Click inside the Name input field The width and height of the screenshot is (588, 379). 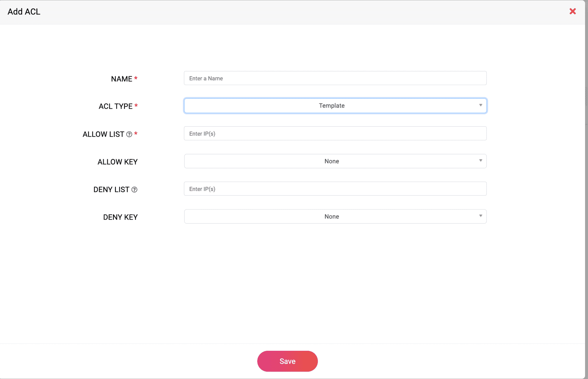coord(335,78)
